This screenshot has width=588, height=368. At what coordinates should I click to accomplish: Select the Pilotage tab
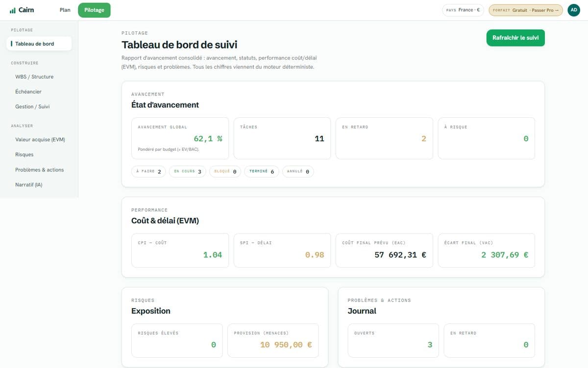click(94, 10)
